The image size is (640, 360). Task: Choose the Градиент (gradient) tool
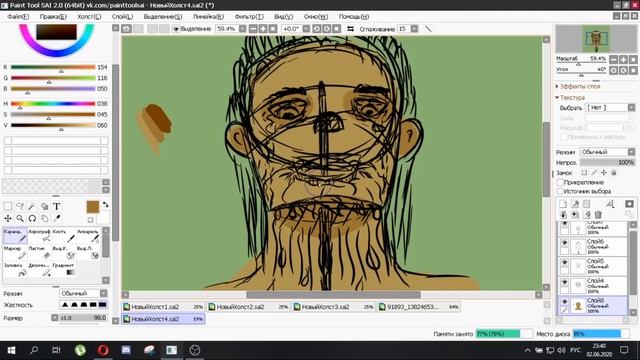[x=64, y=269]
